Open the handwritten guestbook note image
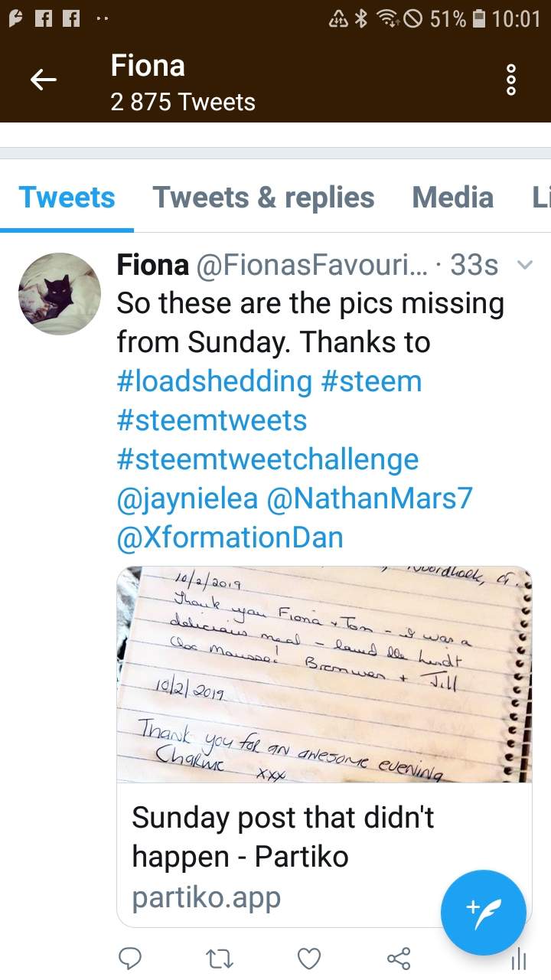 pos(324,675)
